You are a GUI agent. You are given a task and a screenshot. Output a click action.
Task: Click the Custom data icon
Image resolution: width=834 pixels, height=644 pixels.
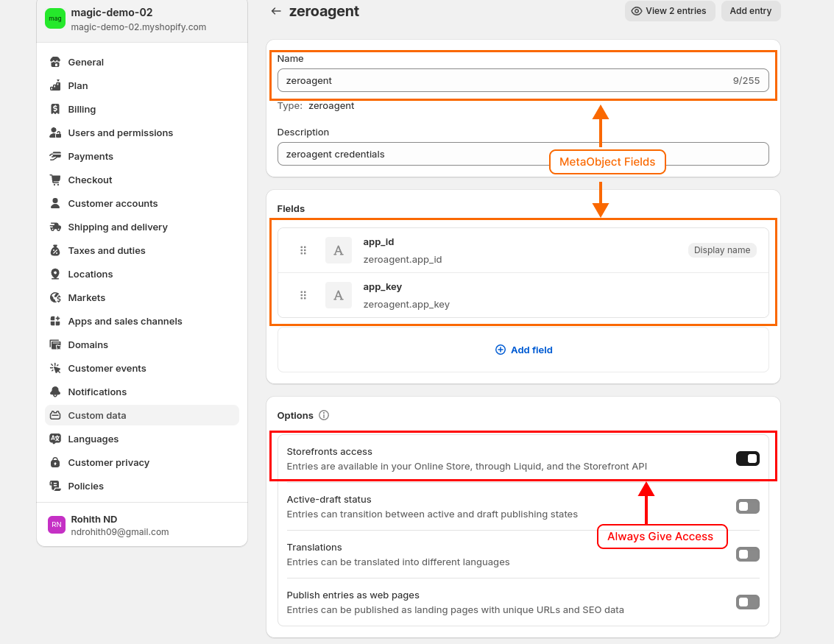55,415
